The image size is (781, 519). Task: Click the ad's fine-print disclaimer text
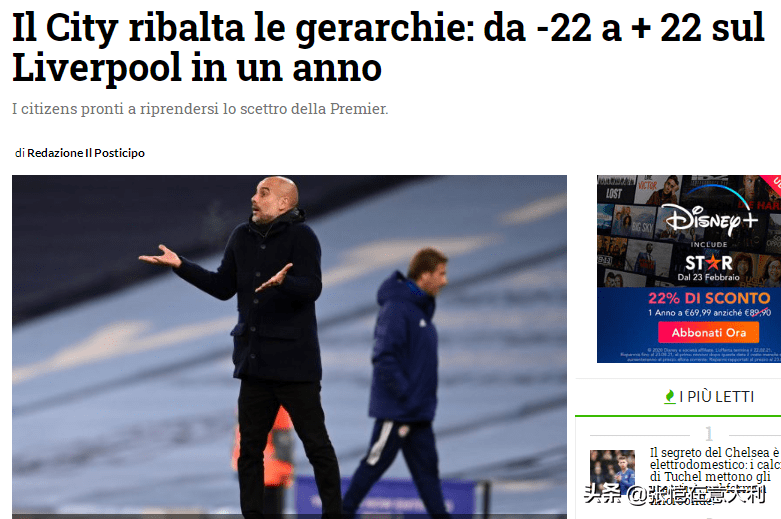(x=699, y=354)
